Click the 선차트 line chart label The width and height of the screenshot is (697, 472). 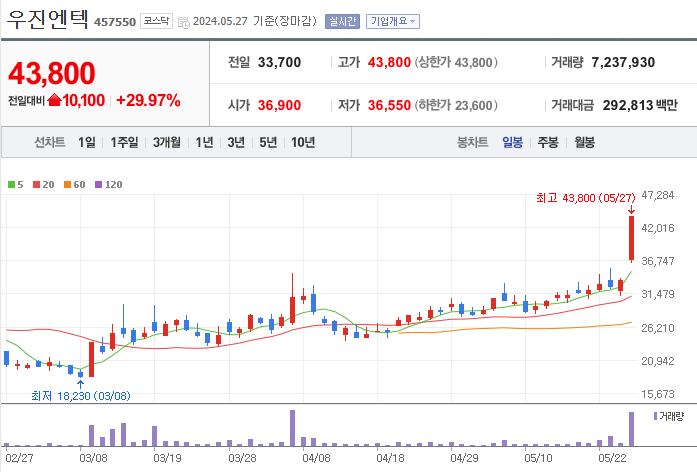50,142
